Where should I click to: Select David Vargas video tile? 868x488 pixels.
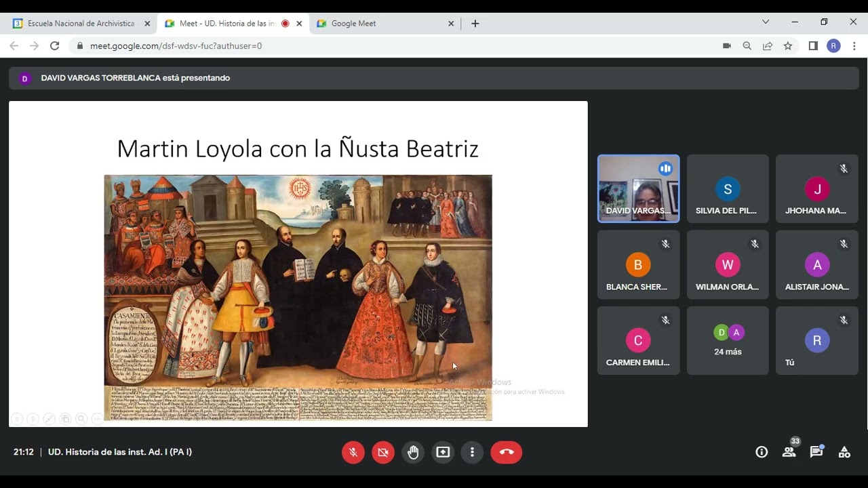coord(638,188)
